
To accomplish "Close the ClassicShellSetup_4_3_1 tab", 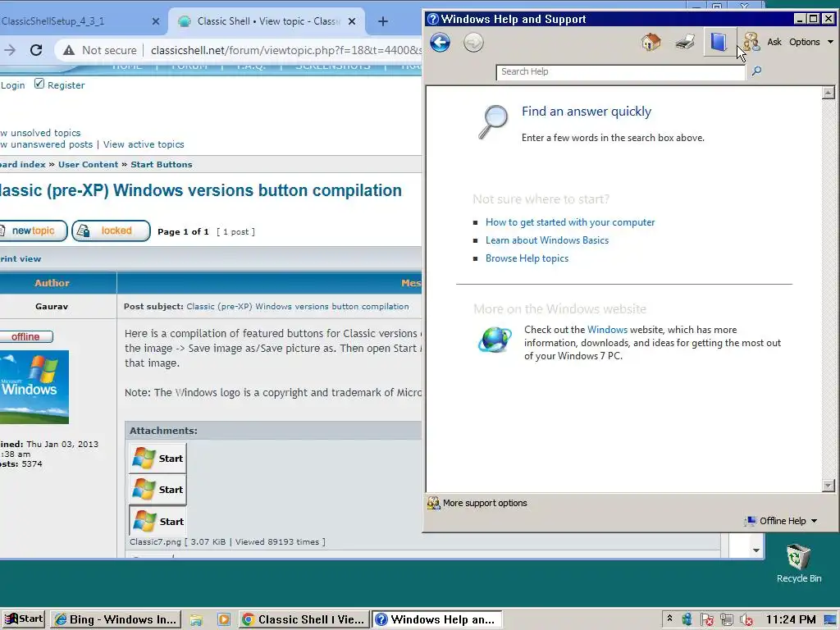I will click(x=155, y=21).
